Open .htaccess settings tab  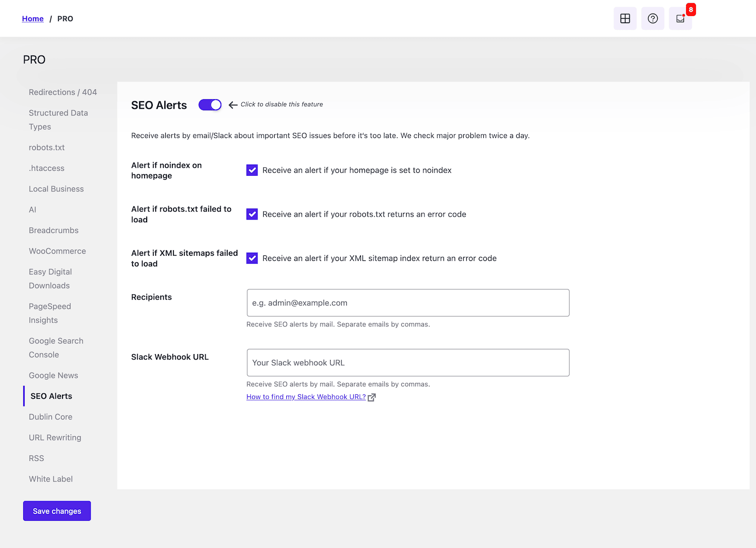47,168
